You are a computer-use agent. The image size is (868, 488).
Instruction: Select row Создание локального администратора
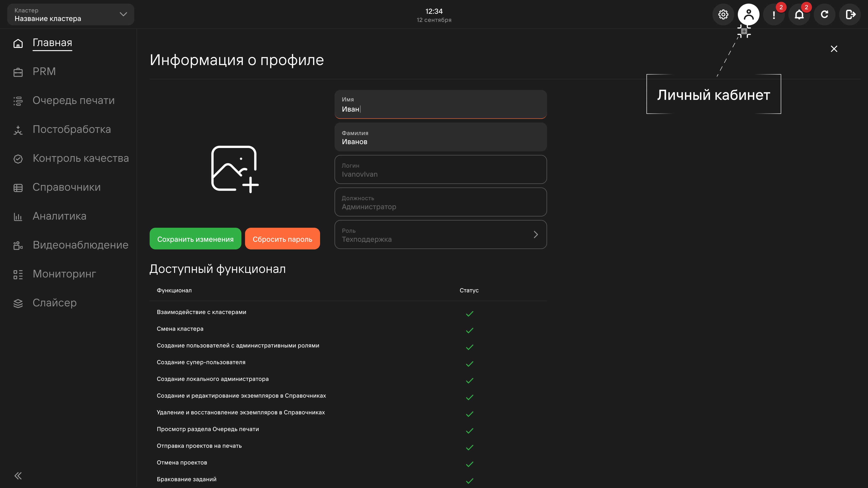pyautogui.click(x=348, y=379)
